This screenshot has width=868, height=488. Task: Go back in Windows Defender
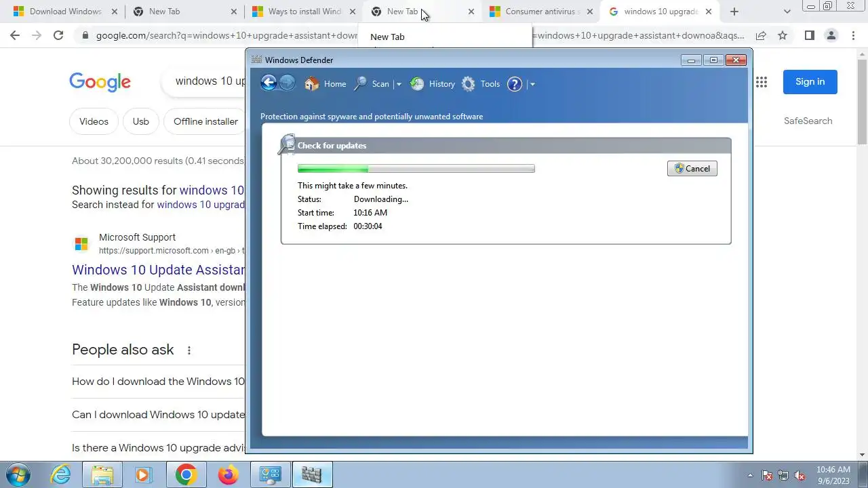(x=269, y=83)
